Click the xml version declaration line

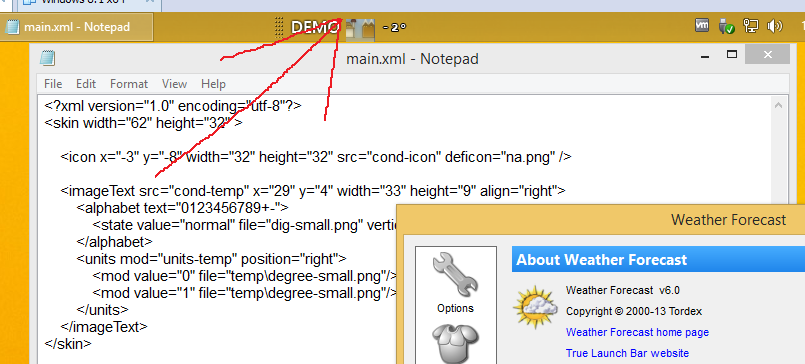(x=173, y=106)
